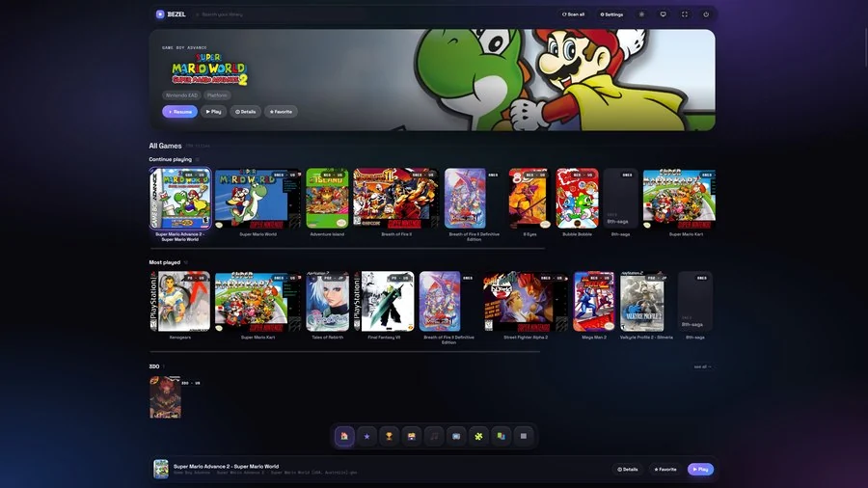Click the All Games heading

[x=165, y=146]
